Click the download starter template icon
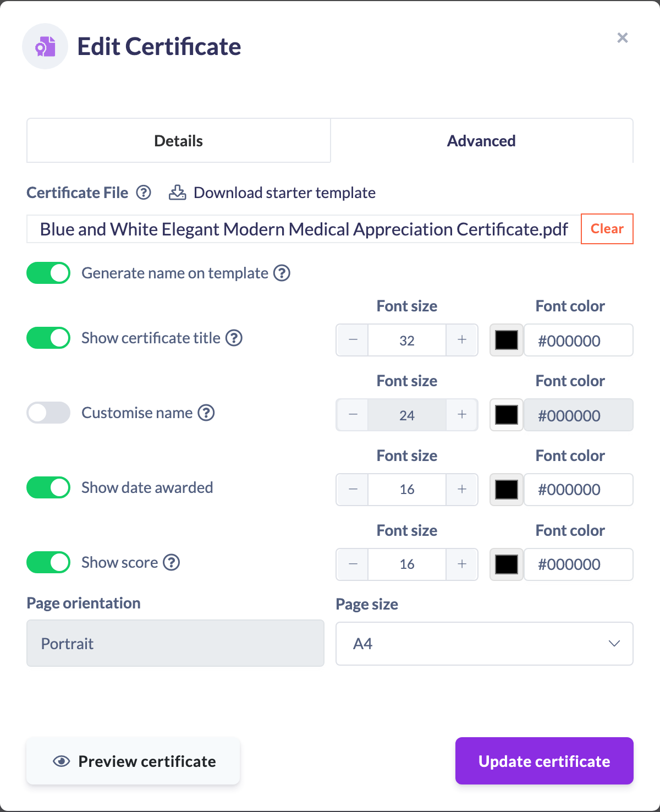 (x=177, y=193)
